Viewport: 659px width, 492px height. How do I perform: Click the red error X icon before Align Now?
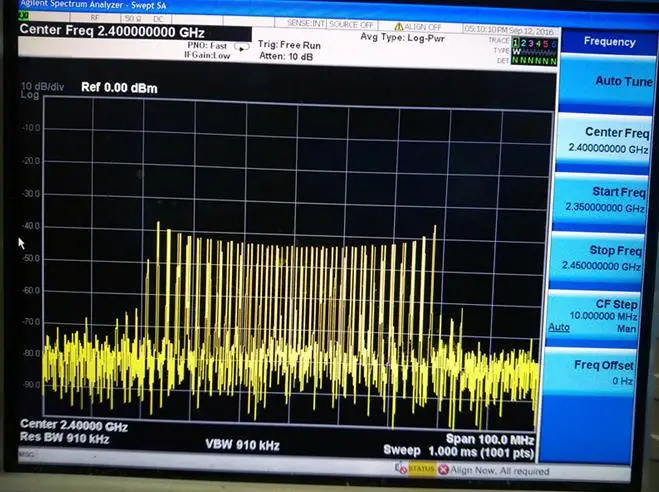tap(443, 469)
